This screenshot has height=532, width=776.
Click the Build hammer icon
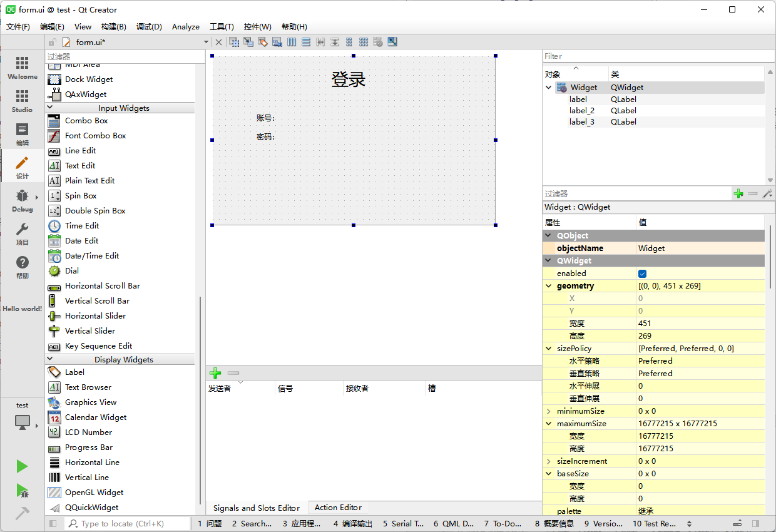tap(23, 513)
